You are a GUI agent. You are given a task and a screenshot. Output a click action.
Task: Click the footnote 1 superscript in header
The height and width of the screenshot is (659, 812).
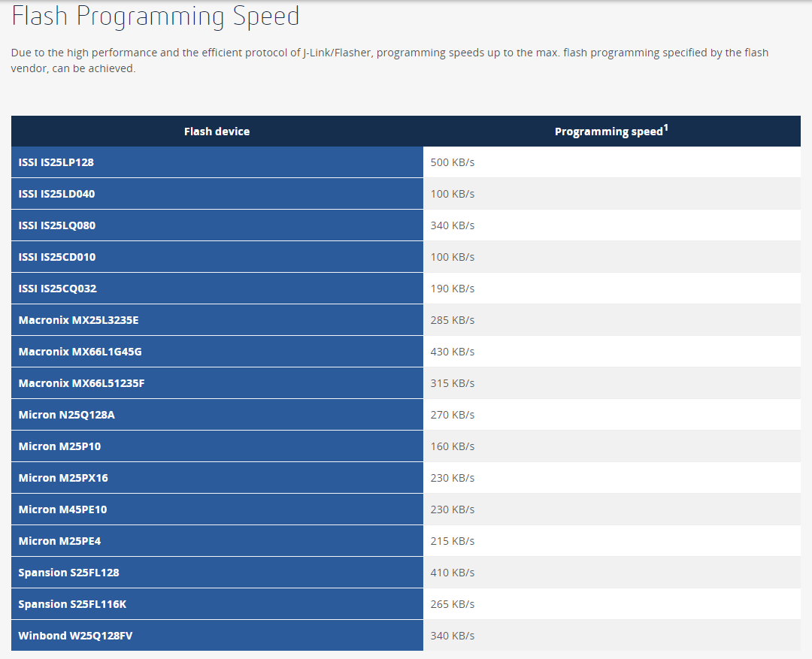coord(666,128)
